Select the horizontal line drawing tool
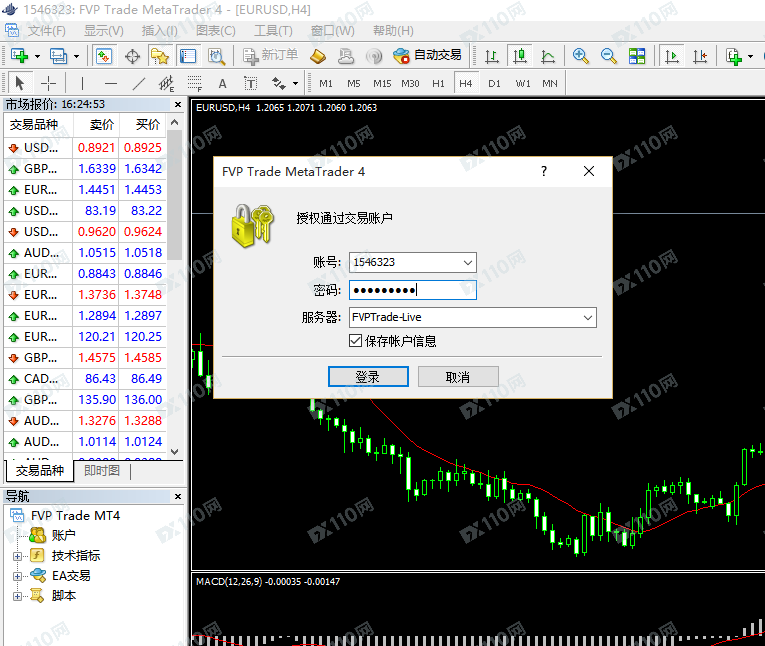The height and width of the screenshot is (646, 765). pyautogui.click(x=111, y=83)
